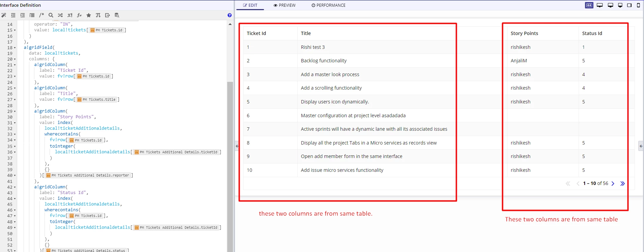
Task: Click "Master configuration at project level" cell
Action: point(353,116)
